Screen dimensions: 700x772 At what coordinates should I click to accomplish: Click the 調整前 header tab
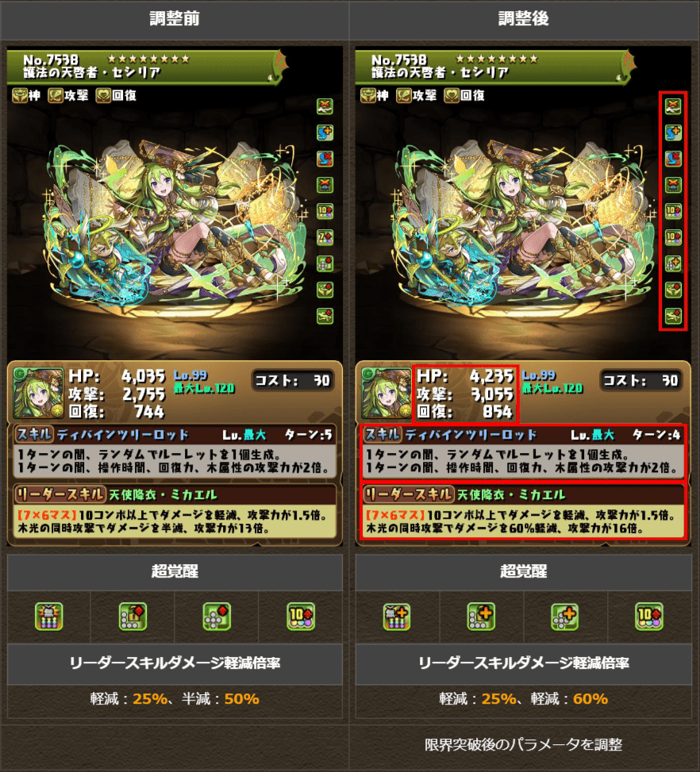click(x=175, y=19)
